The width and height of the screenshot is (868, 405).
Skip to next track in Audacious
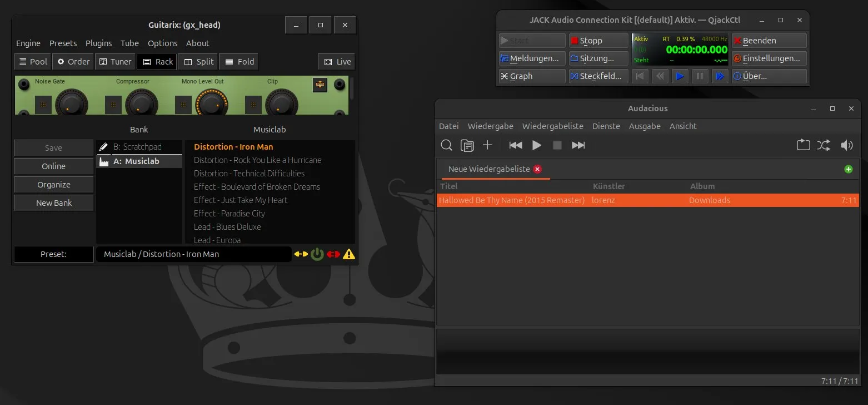click(578, 145)
